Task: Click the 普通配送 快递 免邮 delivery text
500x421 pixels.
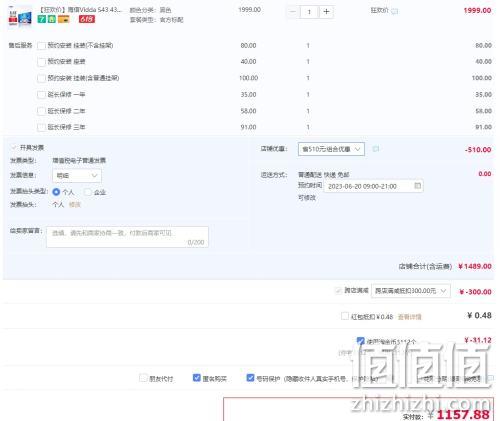Action: (323, 175)
